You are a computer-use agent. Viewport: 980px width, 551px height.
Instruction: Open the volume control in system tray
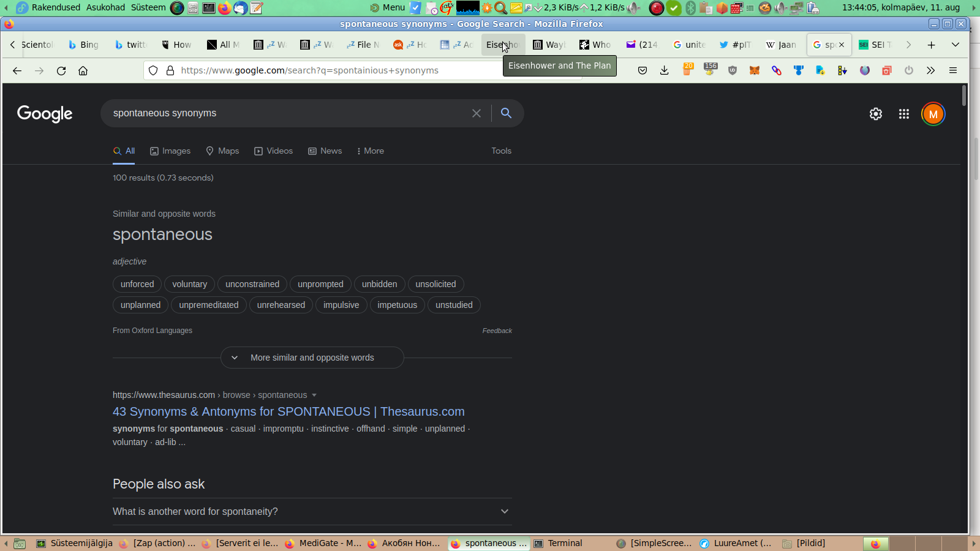781,7
